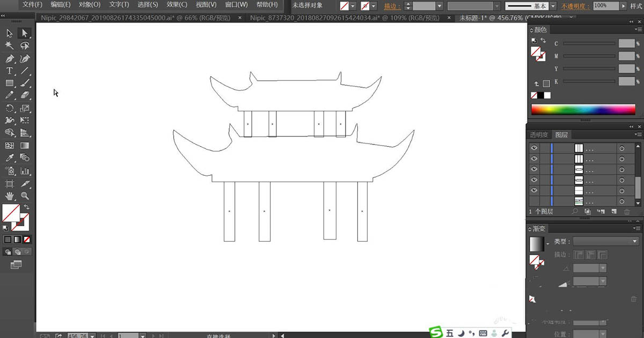The width and height of the screenshot is (644, 338).
Task: Hide the topmost listed layer via its eye
Action: point(534,148)
